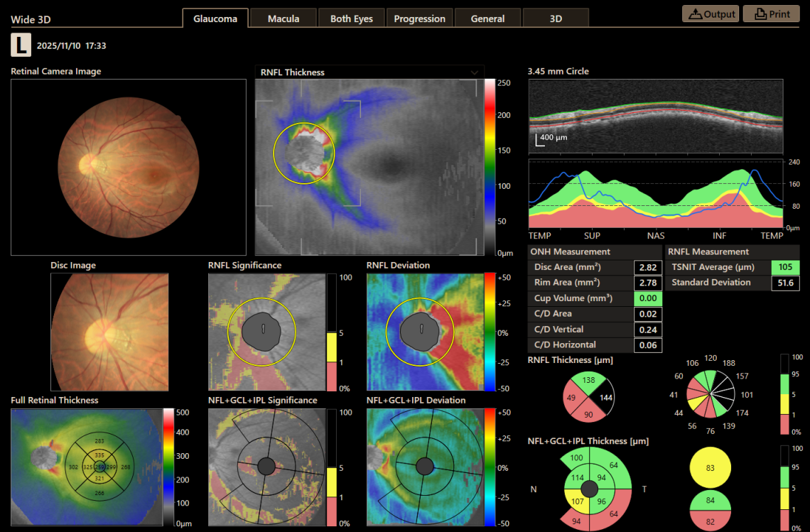Open the Progression tab

pyautogui.click(x=419, y=18)
